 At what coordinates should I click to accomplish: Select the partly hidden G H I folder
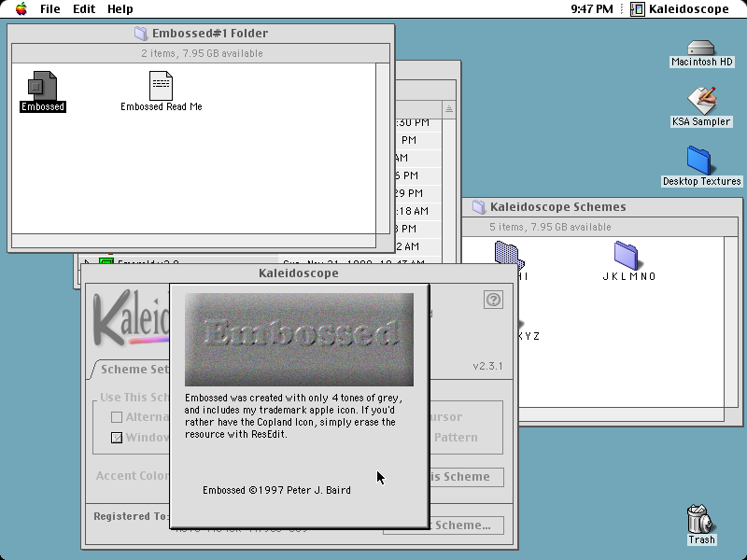[508, 254]
